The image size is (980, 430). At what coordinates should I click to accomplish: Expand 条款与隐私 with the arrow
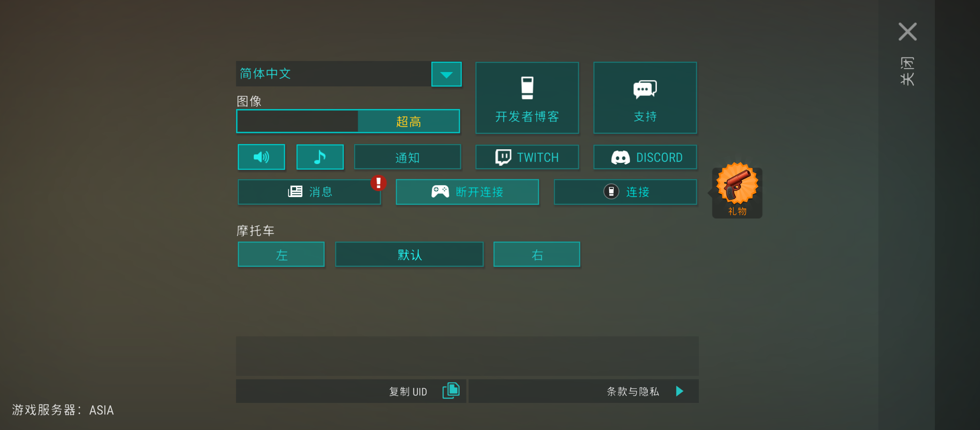click(680, 391)
